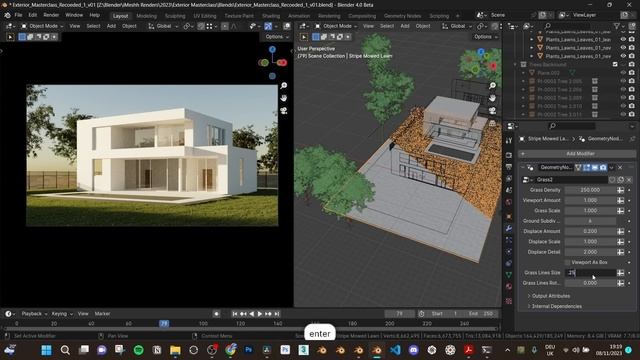Screen dimensions: 640x360
Task: Open Options dropdown in left viewport
Action: [276, 37]
